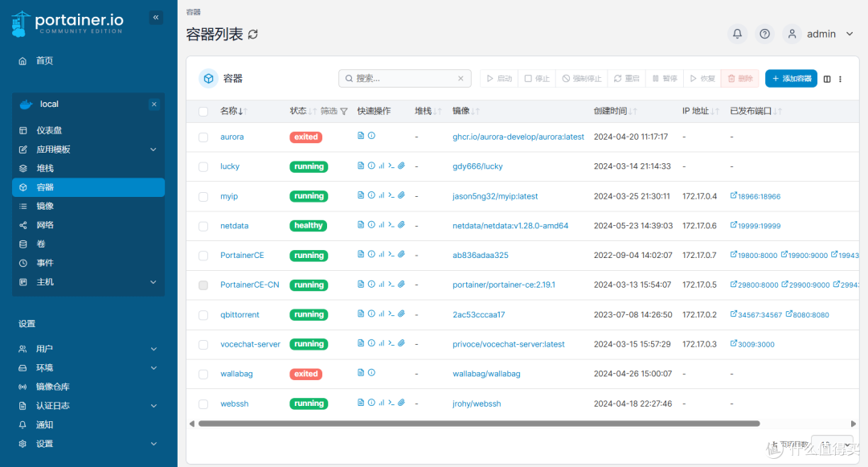Check the checkbox for wallabag container

click(203, 373)
